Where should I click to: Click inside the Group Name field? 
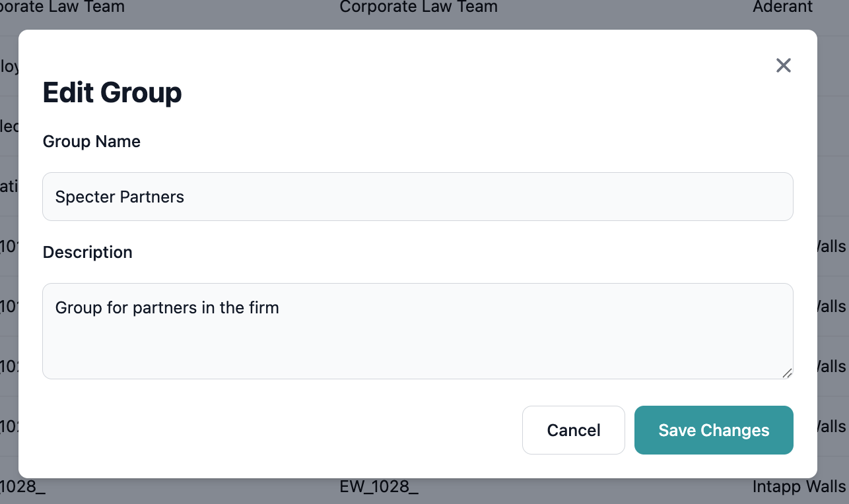tap(417, 196)
